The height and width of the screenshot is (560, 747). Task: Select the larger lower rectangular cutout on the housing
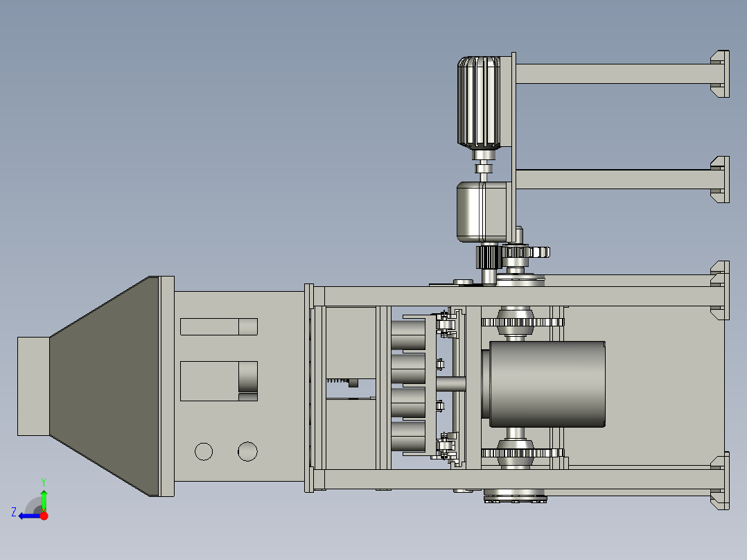tap(219, 380)
